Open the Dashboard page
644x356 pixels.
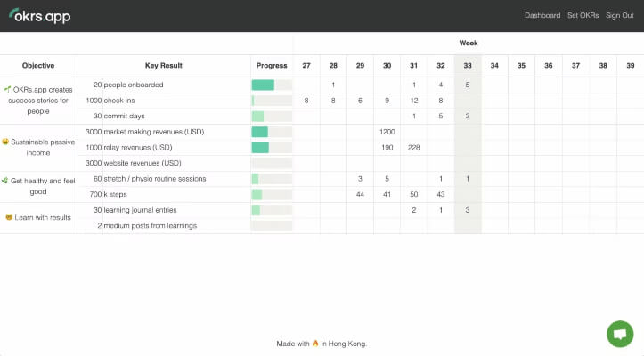pos(542,15)
